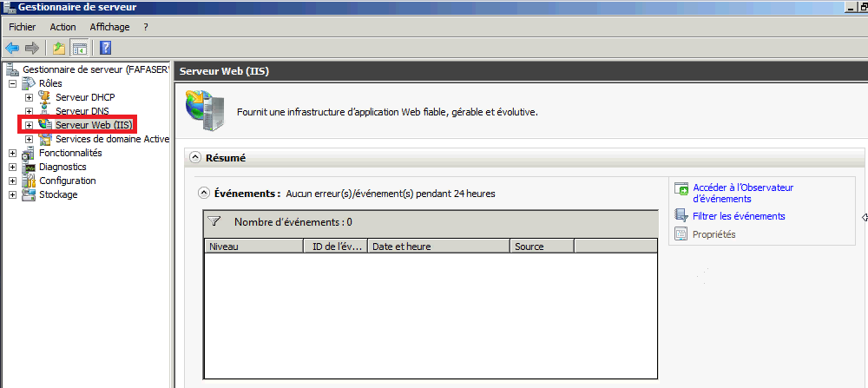Click the Observateur d'événements icon

681,190
